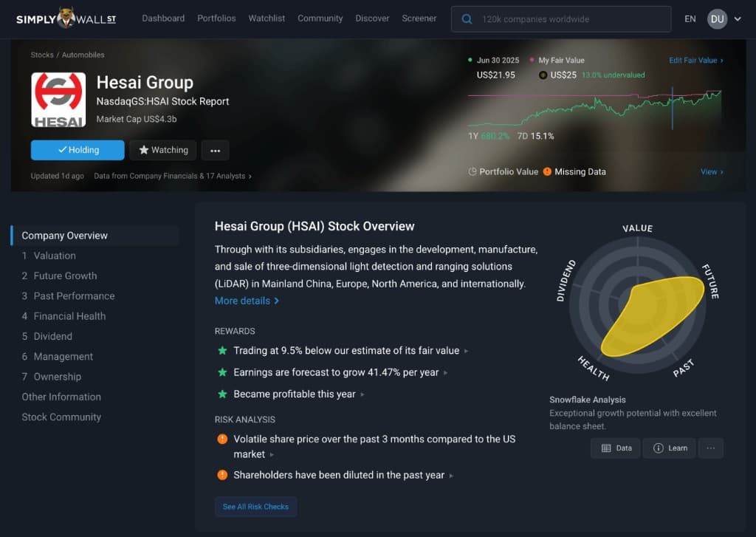Click the Simply Wall St logo

coord(66,18)
